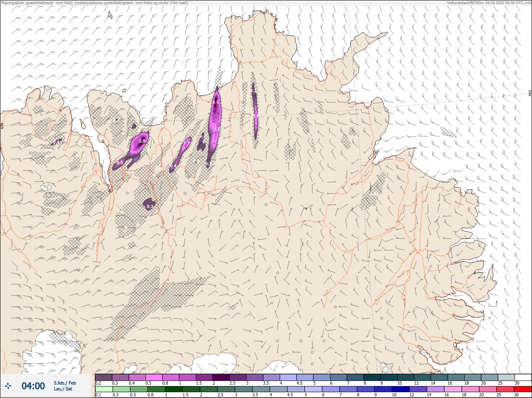Select the bright red 30 legend swatch
Screen dimensions: 532x398
[523, 389]
